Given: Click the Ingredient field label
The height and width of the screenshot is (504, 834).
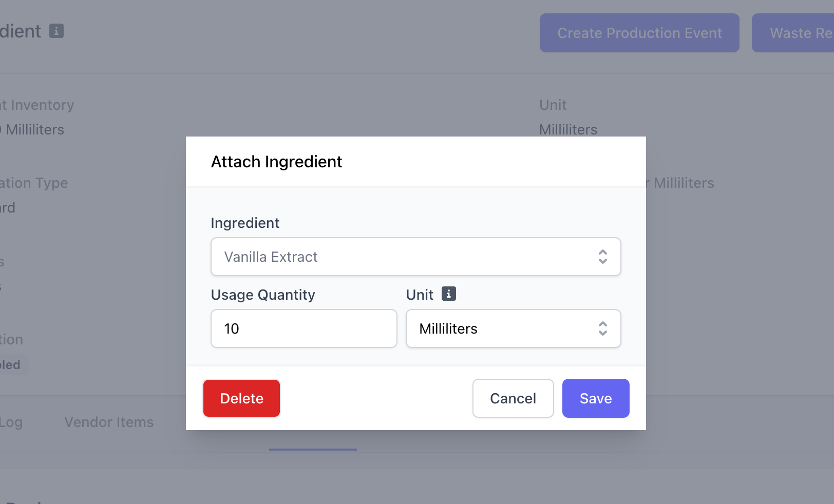Looking at the screenshot, I should point(245,223).
